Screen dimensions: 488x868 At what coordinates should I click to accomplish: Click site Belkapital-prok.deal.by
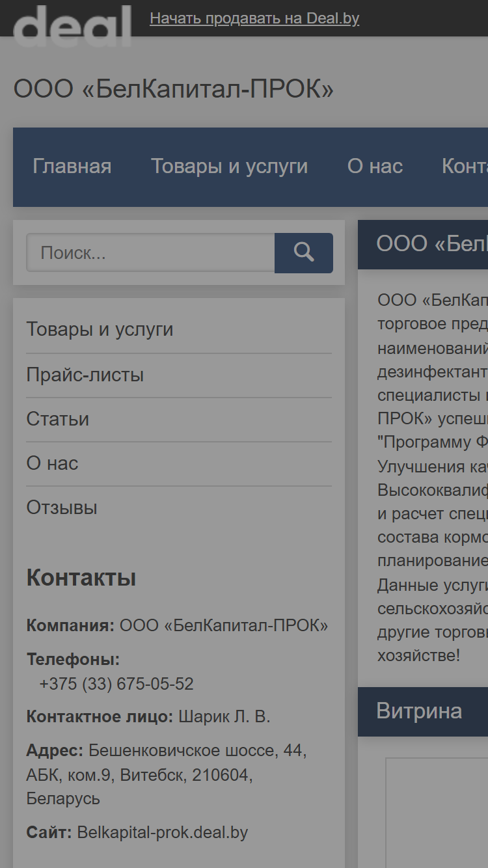pyautogui.click(x=163, y=832)
